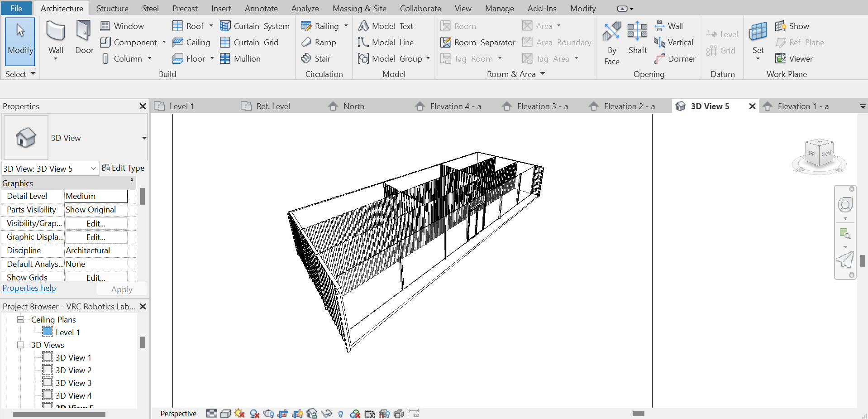Click the Detail Level value field
The width and height of the screenshot is (868, 419).
tap(96, 196)
